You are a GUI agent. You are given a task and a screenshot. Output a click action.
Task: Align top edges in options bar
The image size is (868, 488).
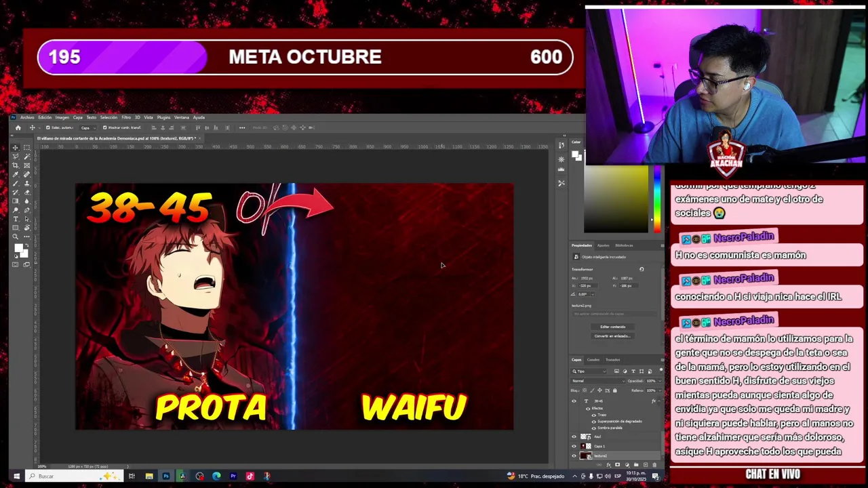198,127
